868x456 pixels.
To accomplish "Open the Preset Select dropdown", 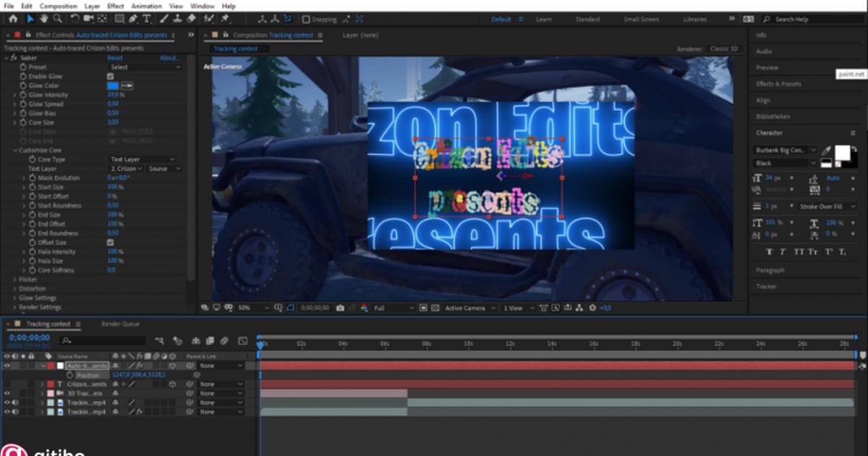I will point(145,67).
